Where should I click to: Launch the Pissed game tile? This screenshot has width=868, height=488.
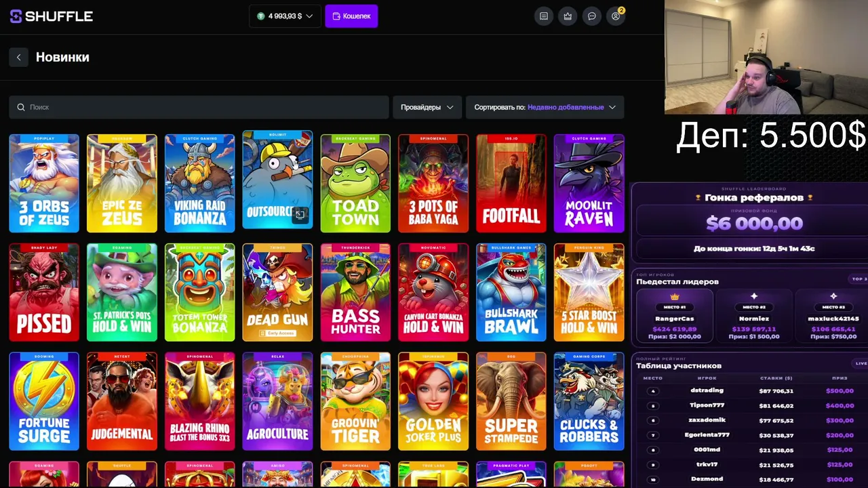coord(44,292)
